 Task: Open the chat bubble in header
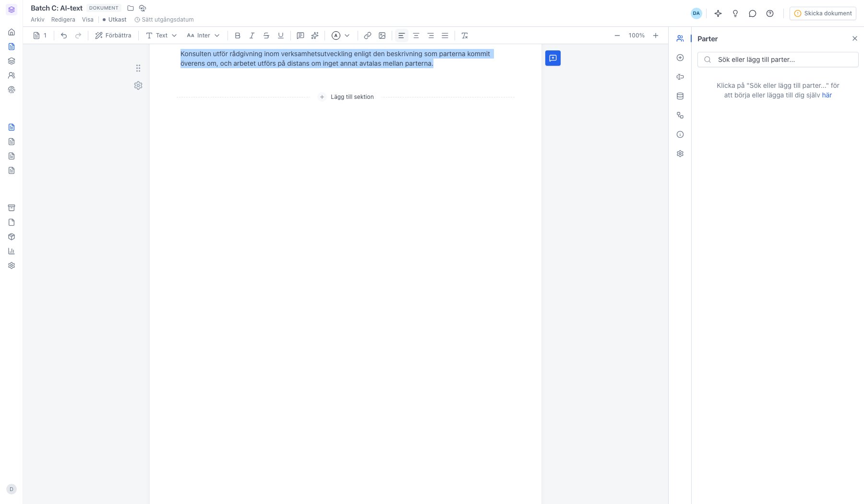point(753,13)
